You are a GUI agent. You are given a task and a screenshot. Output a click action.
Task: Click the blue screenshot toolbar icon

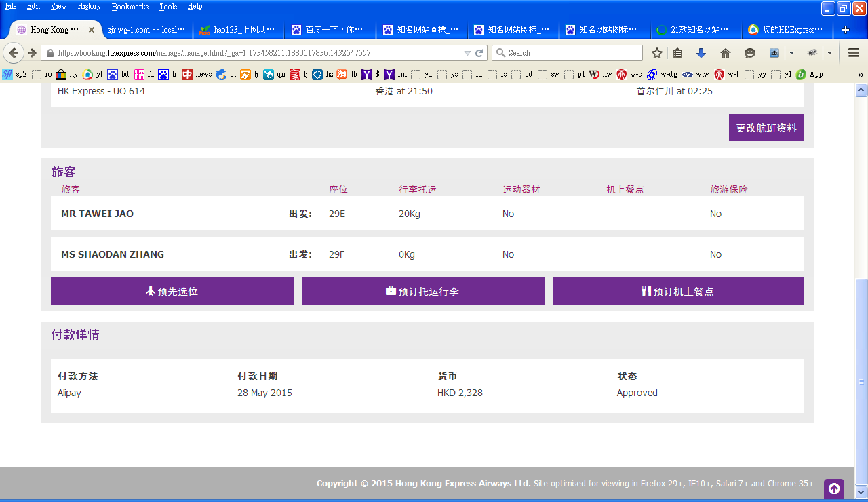pos(774,53)
